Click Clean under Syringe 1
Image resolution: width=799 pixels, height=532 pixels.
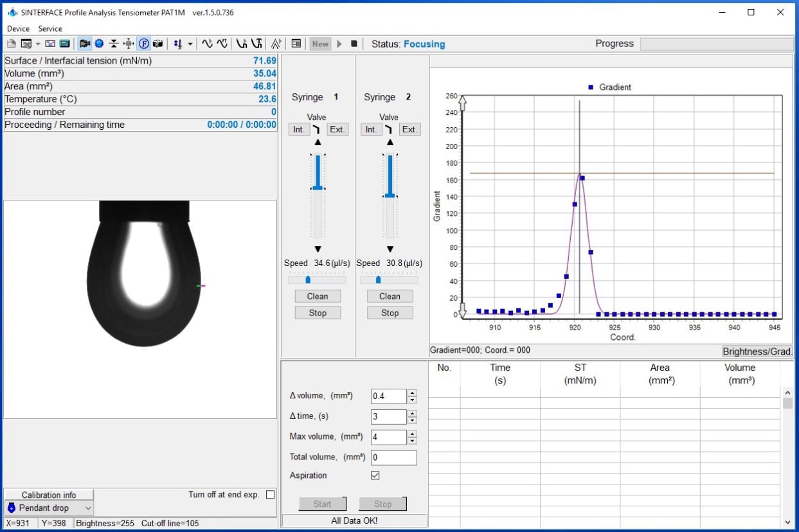click(318, 296)
